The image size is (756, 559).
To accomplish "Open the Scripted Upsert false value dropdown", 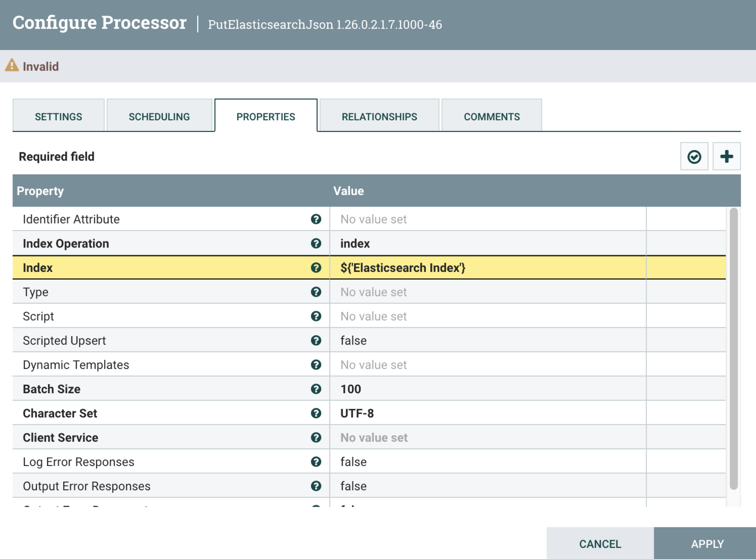I will [x=487, y=341].
